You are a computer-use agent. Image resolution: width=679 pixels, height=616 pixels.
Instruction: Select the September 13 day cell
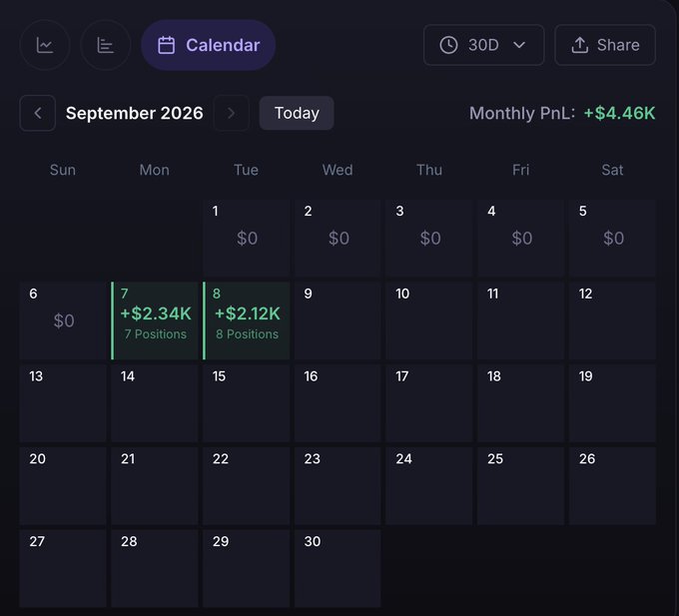click(x=63, y=403)
